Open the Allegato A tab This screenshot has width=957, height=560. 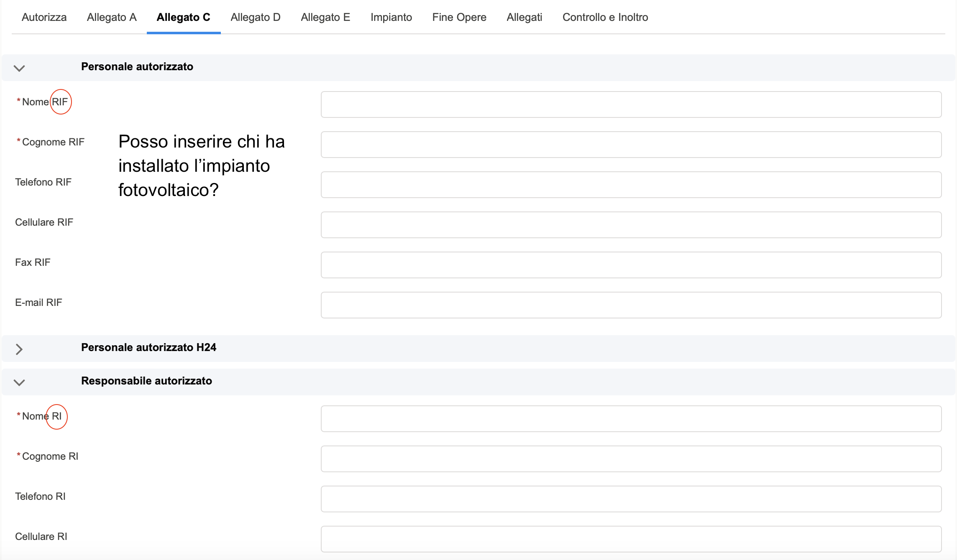click(x=112, y=17)
